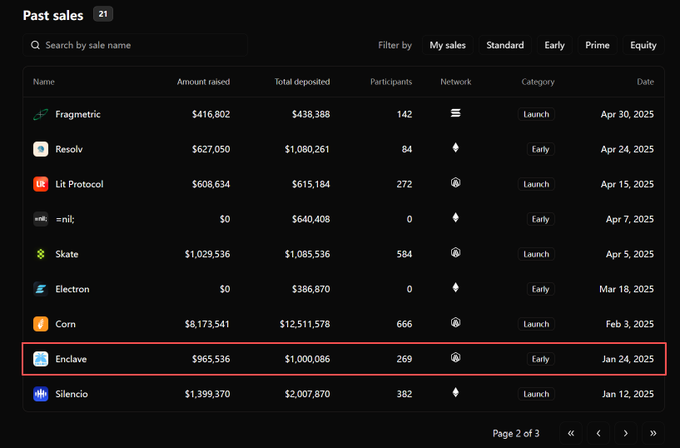Click the Jan 24, 2025 date
This screenshot has height=448, width=680.
pos(628,359)
